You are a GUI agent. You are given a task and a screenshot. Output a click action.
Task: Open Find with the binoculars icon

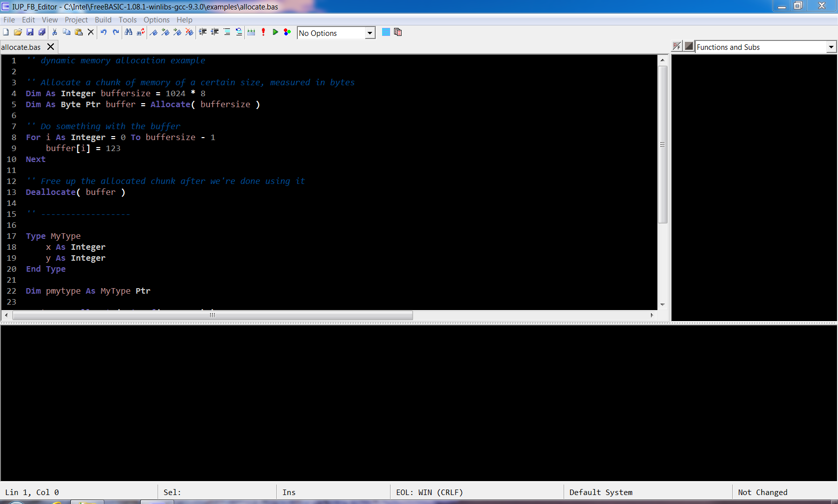point(129,32)
